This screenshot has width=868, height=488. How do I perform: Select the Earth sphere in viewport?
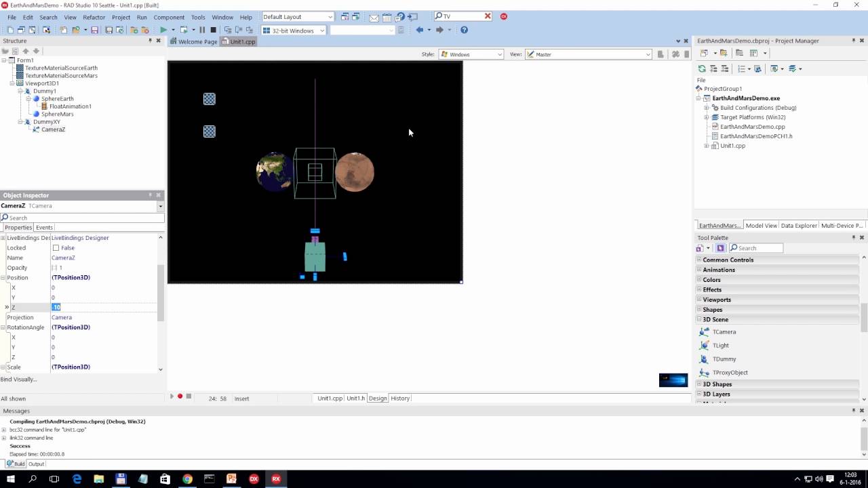(x=275, y=171)
